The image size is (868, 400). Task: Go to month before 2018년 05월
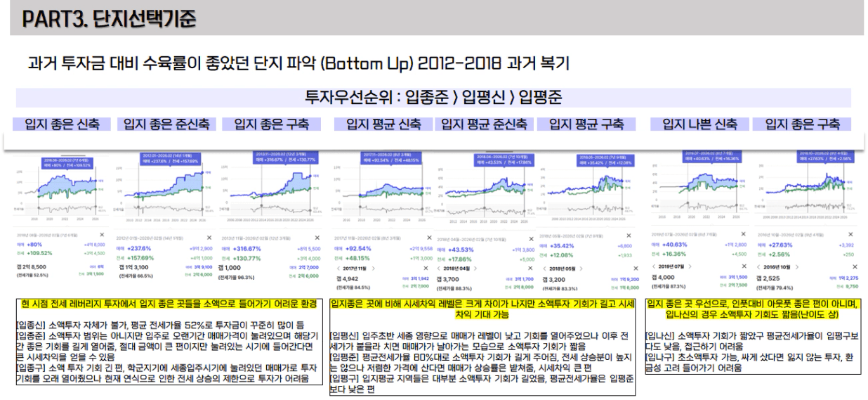tap(545, 269)
